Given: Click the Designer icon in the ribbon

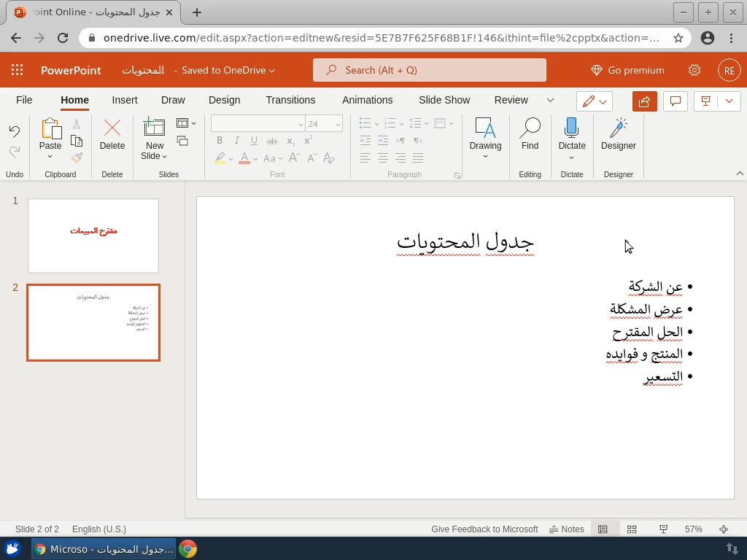Looking at the screenshot, I should tap(618, 129).
